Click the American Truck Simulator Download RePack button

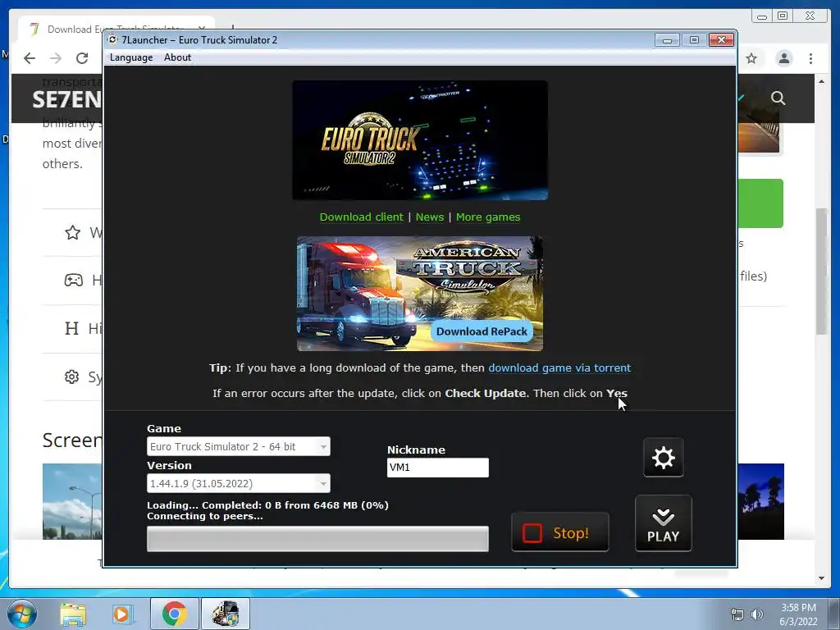click(482, 331)
